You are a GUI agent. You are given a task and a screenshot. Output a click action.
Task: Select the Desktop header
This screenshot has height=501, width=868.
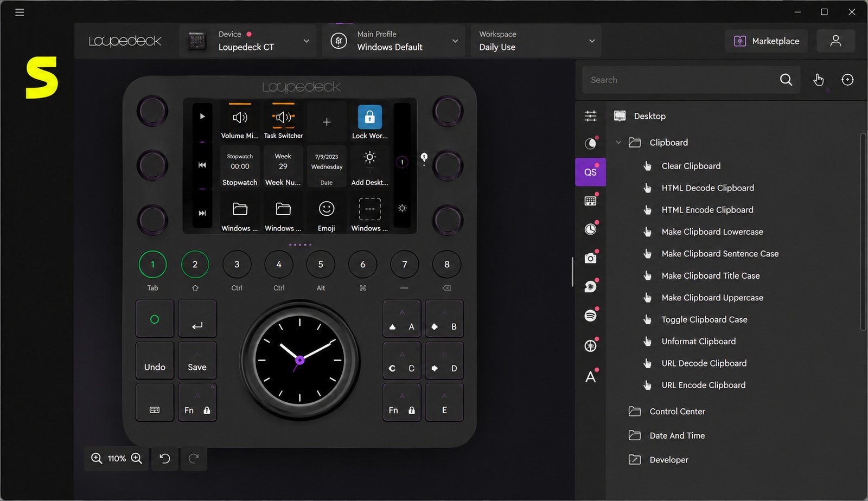pyautogui.click(x=650, y=116)
